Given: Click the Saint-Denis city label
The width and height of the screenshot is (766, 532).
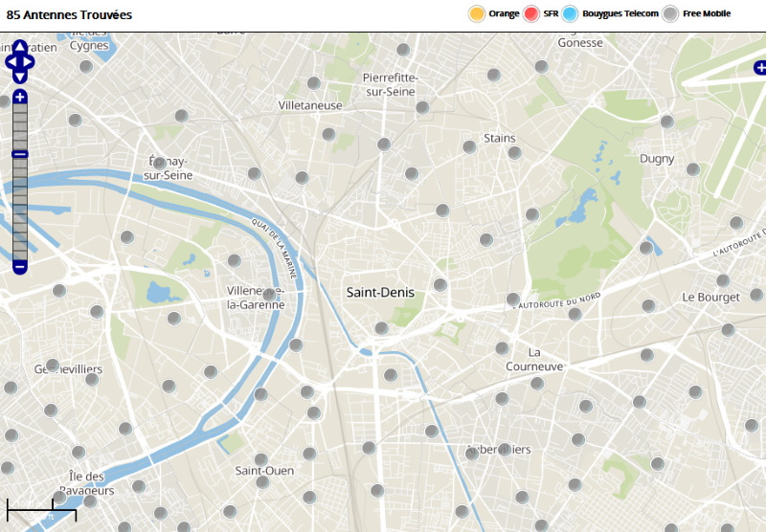Looking at the screenshot, I should [x=380, y=293].
